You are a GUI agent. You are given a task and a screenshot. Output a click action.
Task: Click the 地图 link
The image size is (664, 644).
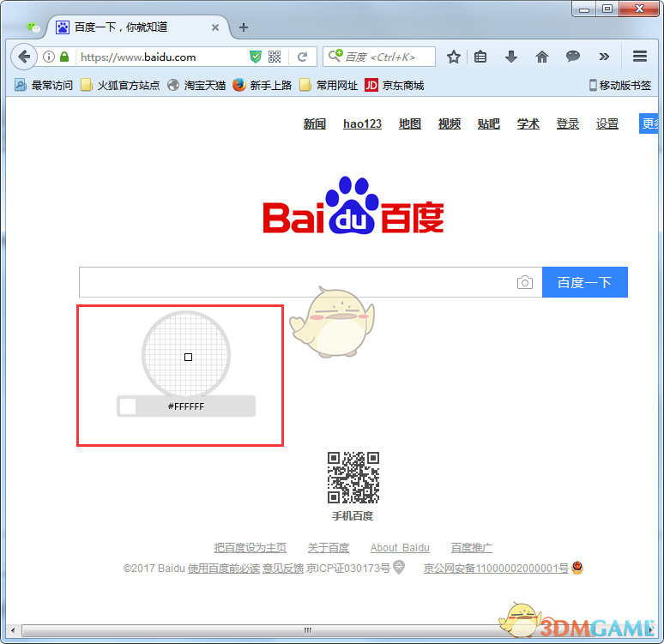pos(410,123)
